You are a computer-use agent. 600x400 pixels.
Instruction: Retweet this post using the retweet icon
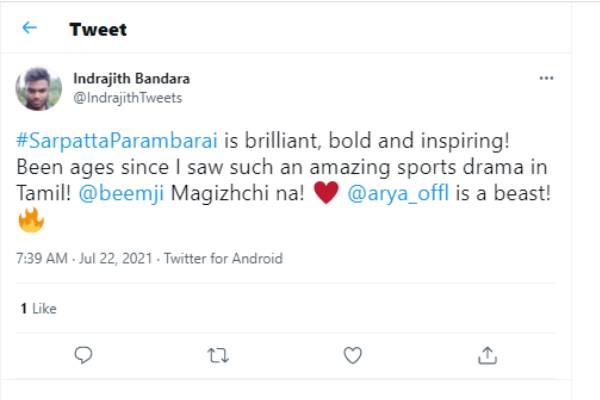point(219,354)
